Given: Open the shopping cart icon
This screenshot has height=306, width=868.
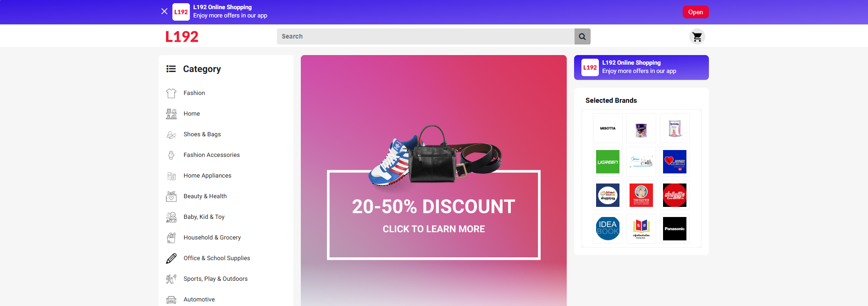Looking at the screenshot, I should [x=697, y=37].
